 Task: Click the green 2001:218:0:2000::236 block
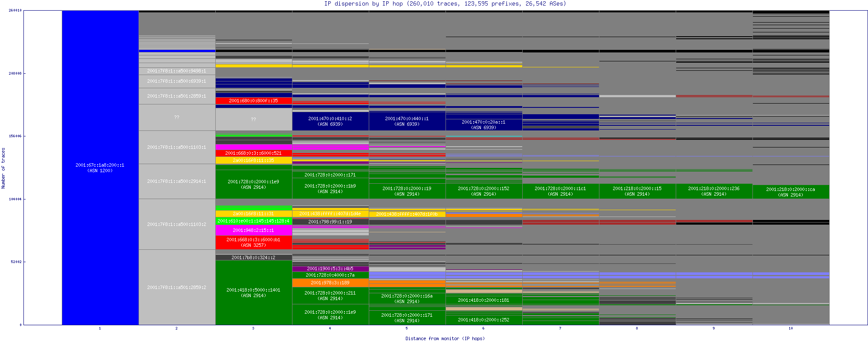[714, 191]
